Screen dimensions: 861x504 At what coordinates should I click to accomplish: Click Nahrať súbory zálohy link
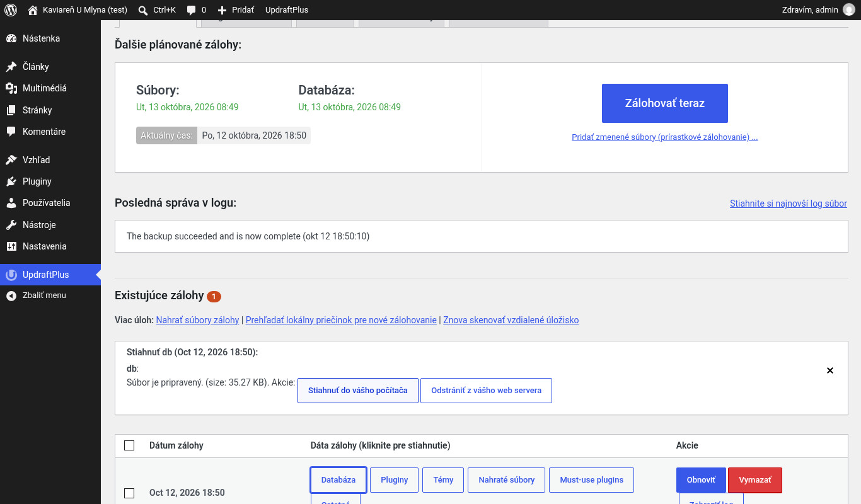pyautogui.click(x=198, y=320)
